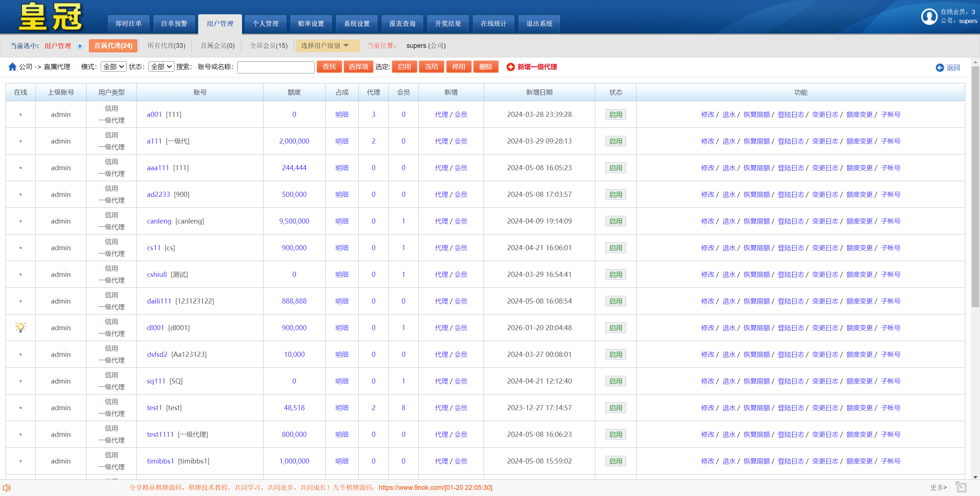Click the account search input field
This screenshot has height=496, width=980.
(276, 67)
